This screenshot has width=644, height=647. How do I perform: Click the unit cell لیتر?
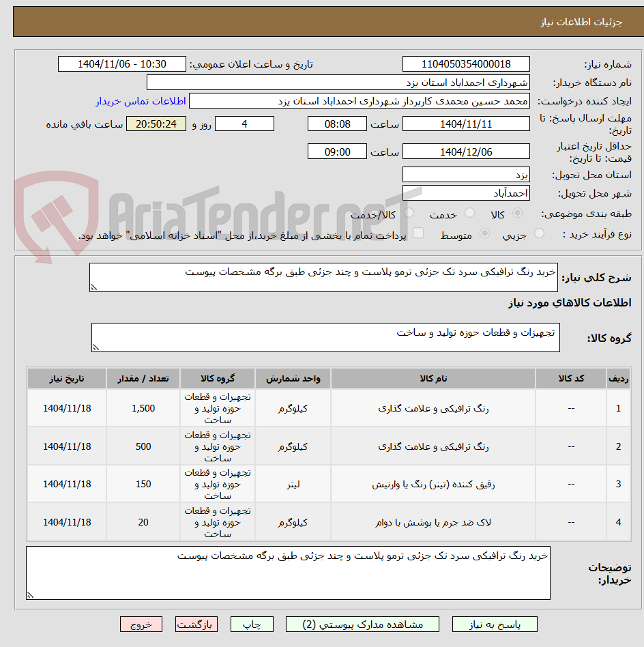(293, 484)
